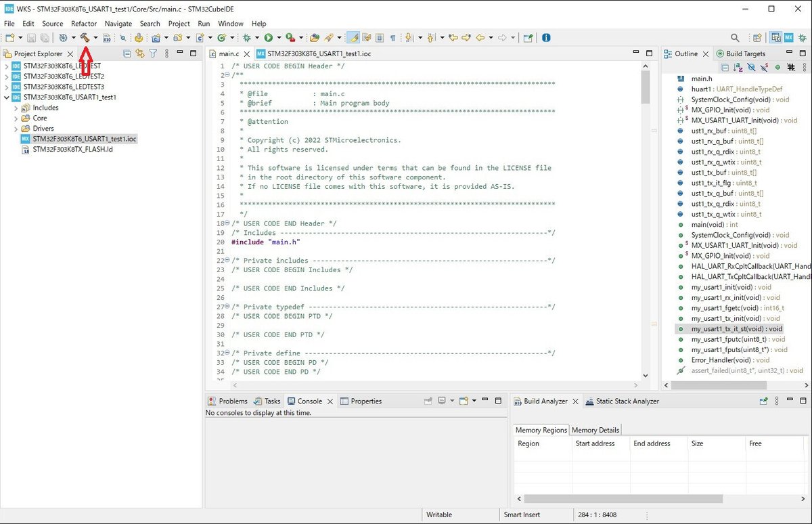Viewport: 812px width, 524px height.
Task: Expand the Includes folder
Action: pyautogui.click(x=16, y=108)
